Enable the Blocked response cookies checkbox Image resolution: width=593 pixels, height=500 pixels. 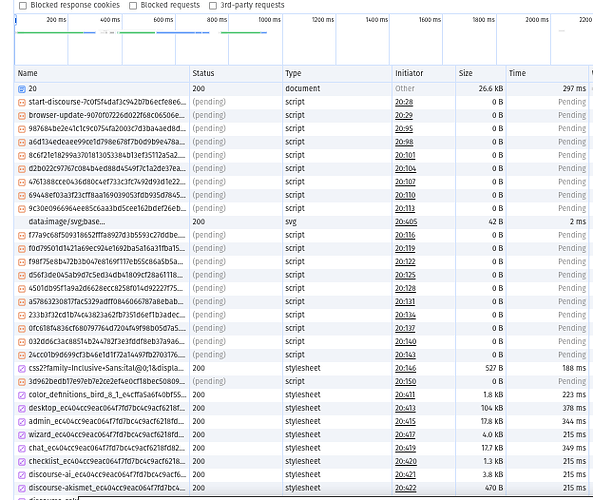coord(23,5)
